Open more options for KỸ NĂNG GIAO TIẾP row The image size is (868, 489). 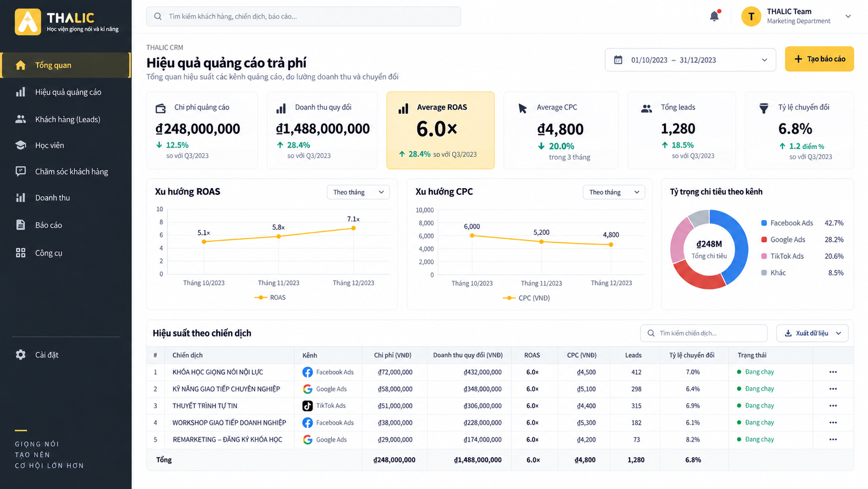833,389
